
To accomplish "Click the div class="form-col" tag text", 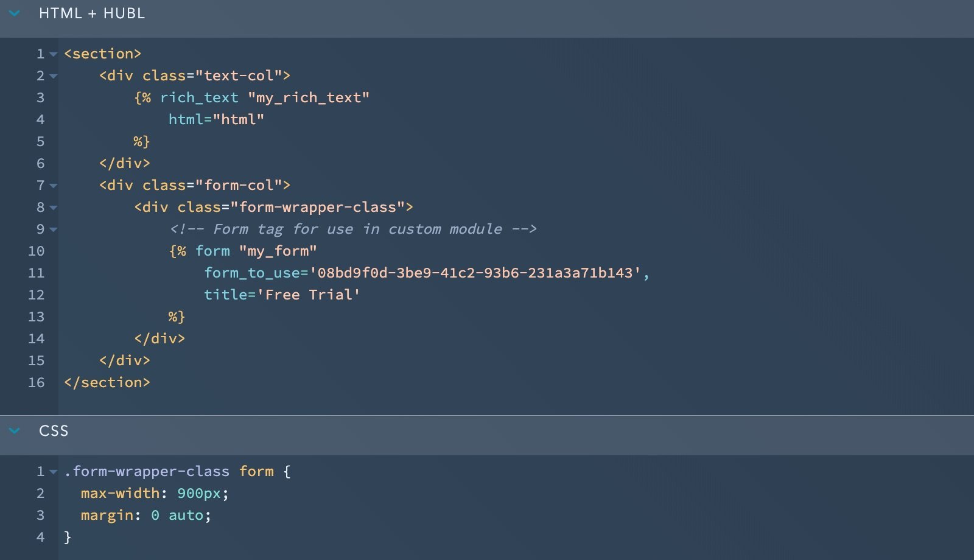I will click(x=195, y=185).
